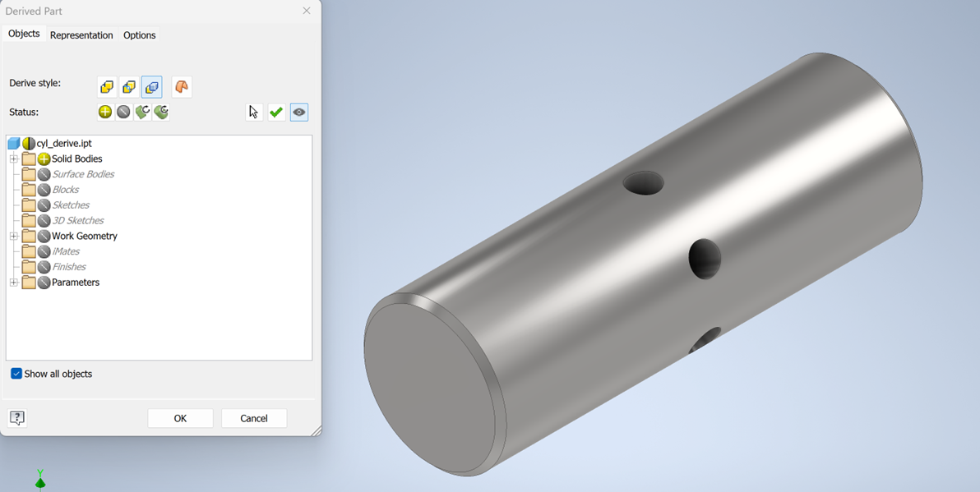This screenshot has height=492, width=980.
Task: Toggle the Solid Bodies yellow plus status icon
Action: [44, 159]
